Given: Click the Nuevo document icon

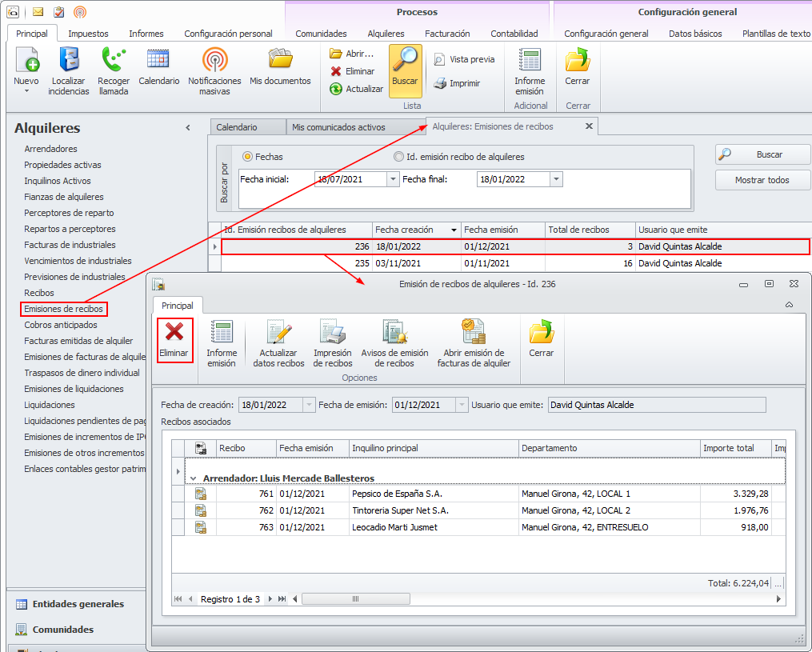Looking at the screenshot, I should [27, 59].
